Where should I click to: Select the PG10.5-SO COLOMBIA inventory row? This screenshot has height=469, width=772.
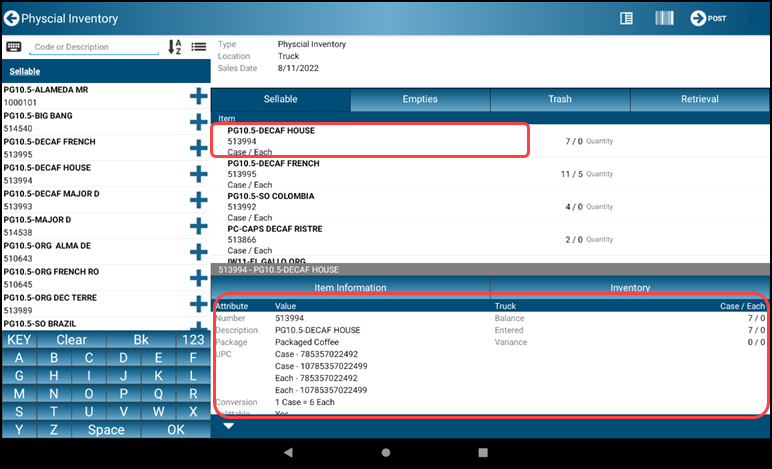pos(490,207)
